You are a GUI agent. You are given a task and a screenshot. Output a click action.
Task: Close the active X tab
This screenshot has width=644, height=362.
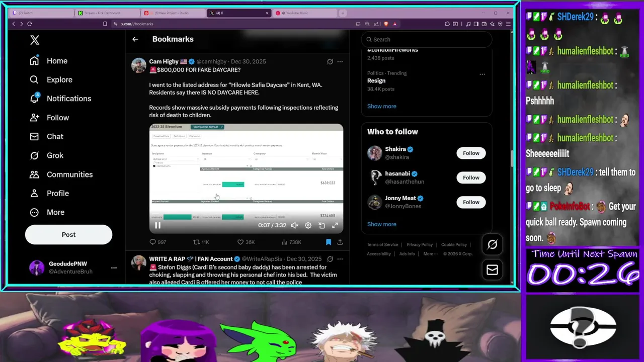[x=267, y=13]
